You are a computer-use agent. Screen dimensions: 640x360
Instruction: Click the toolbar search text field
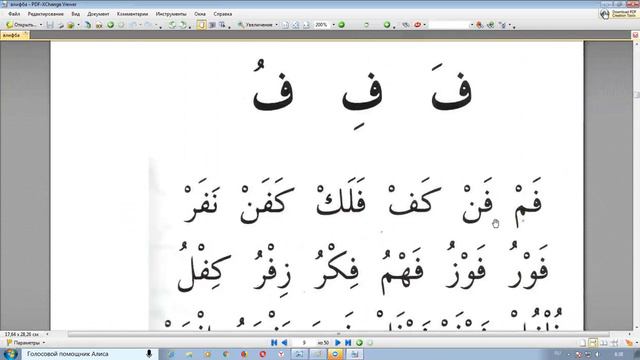click(449, 25)
